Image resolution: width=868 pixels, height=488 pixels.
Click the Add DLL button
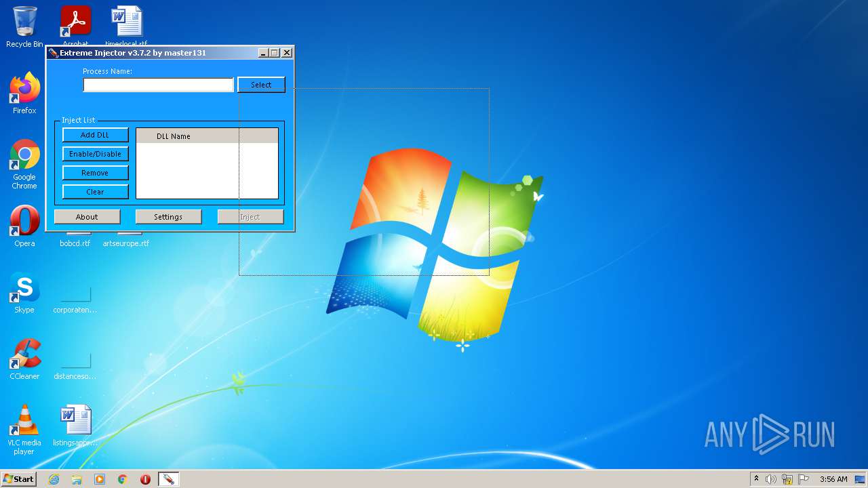coord(95,135)
